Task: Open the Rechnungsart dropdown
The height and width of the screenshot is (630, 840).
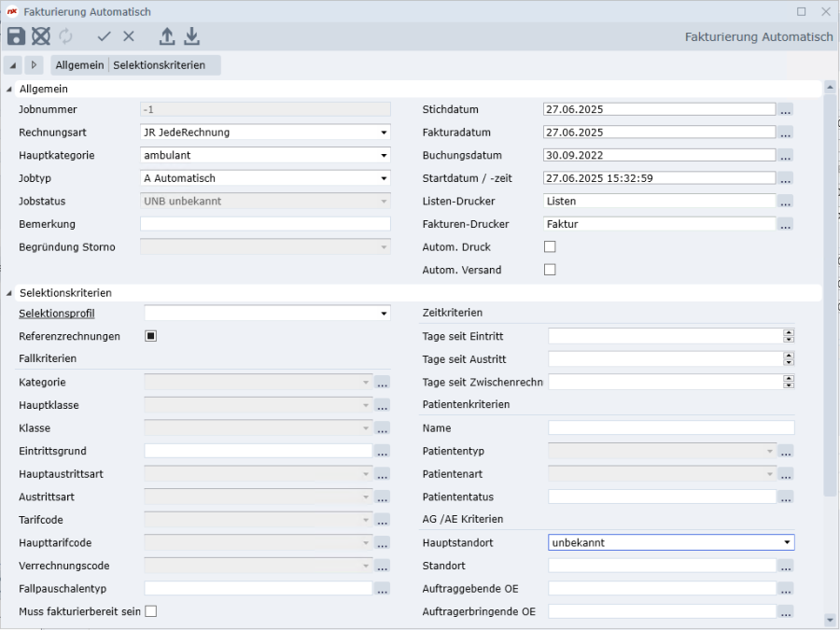Action: (x=384, y=133)
